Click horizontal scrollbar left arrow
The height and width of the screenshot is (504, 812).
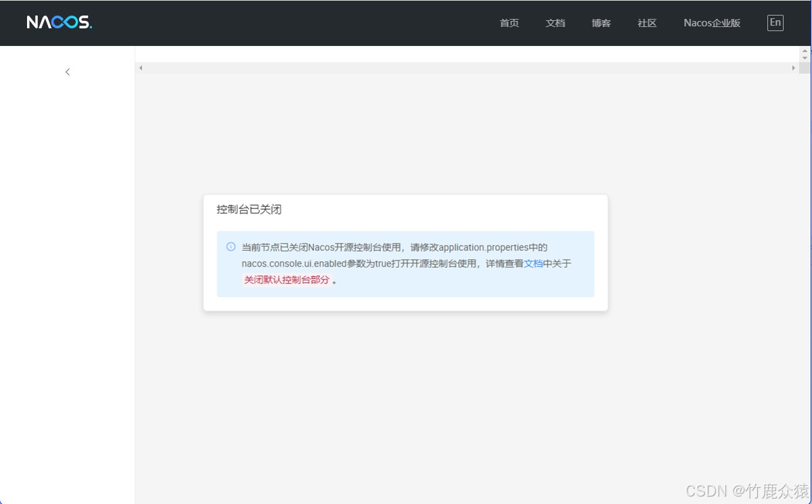(x=141, y=68)
